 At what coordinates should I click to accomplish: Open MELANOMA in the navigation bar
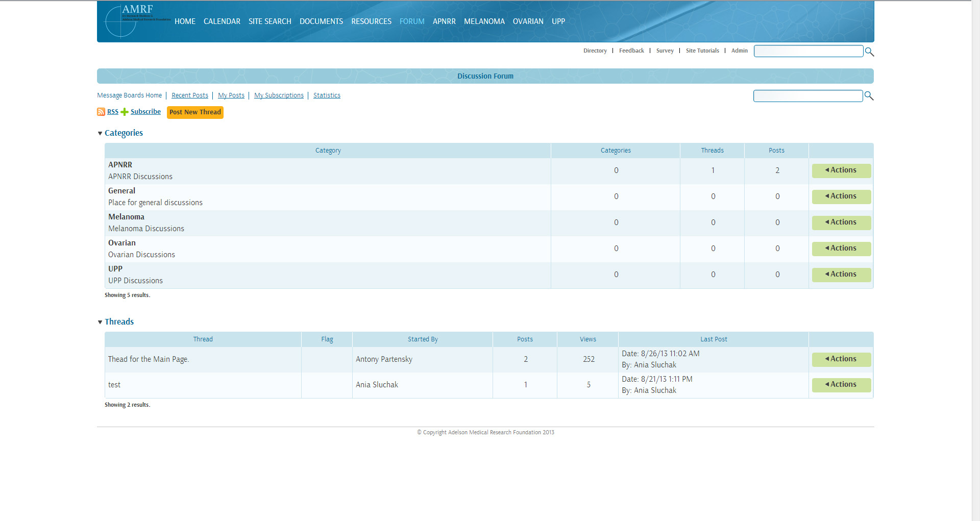tap(484, 21)
